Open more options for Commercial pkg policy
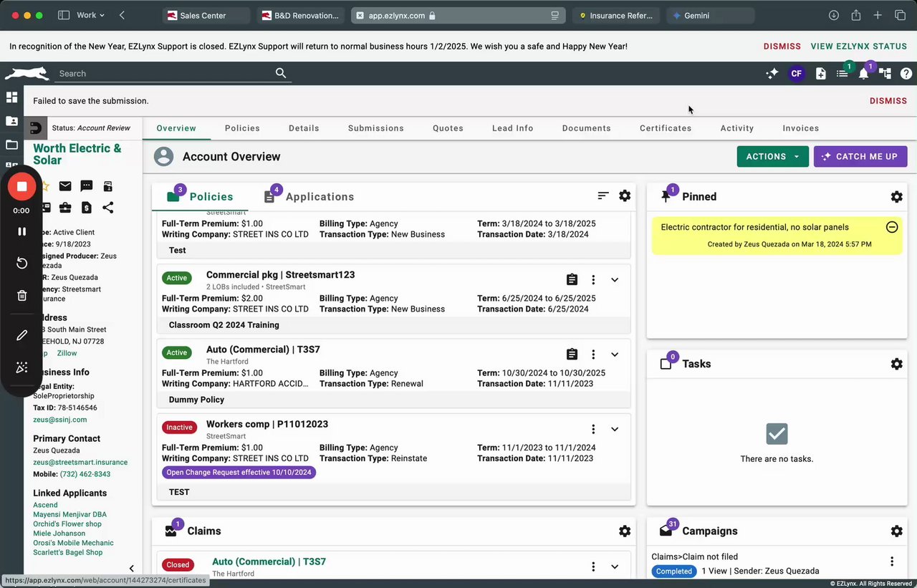This screenshot has width=917, height=588. 593,279
